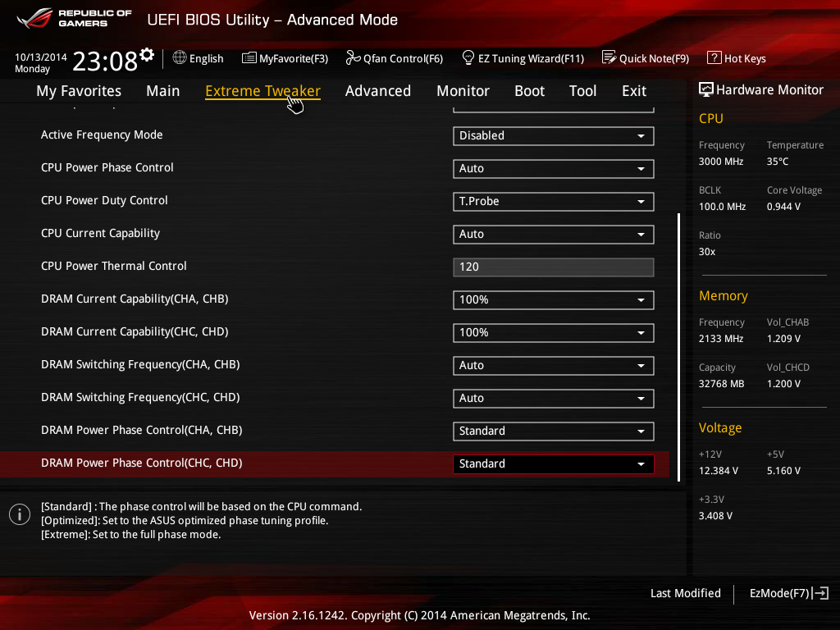840x630 pixels.
Task: Expand DRAM Power Phase Control(CHA, CHB) dropdown
Action: (554, 431)
